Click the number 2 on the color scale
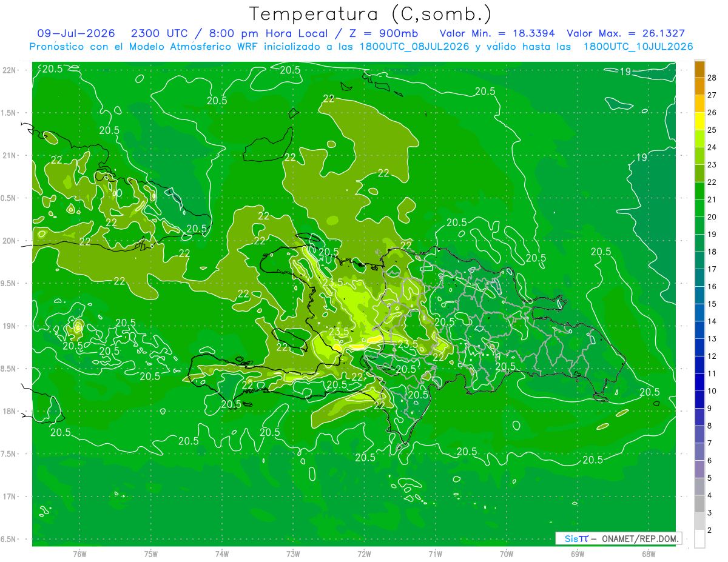728x562 pixels. 710,530
